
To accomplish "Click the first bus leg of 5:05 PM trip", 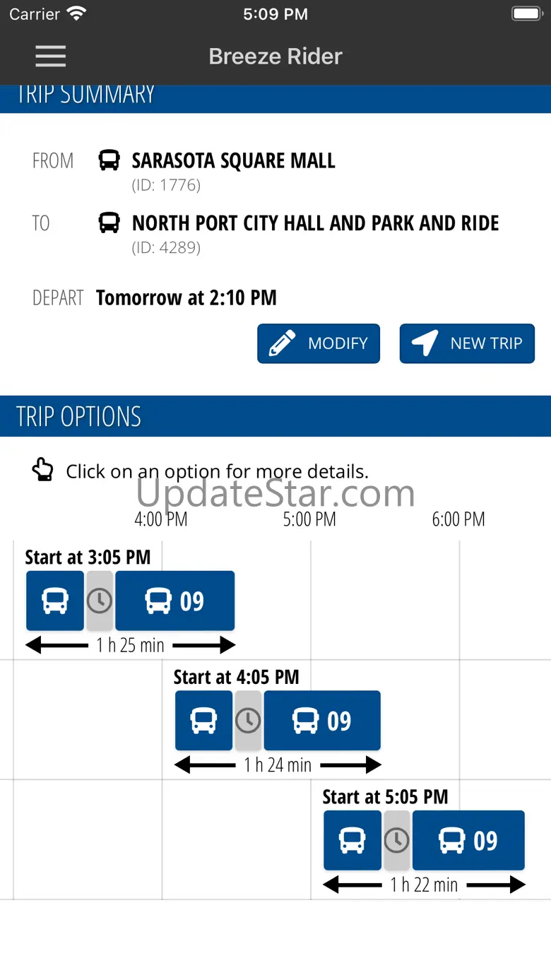I will (352, 841).
